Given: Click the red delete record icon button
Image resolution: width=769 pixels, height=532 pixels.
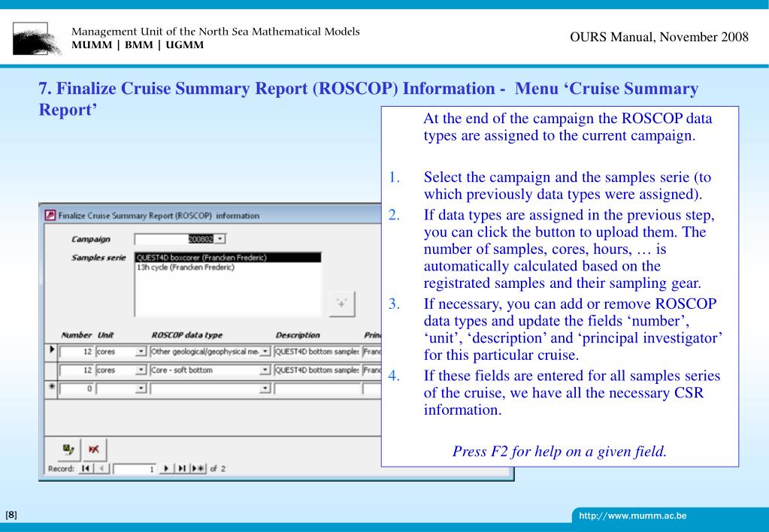Looking at the screenshot, I should [94, 449].
